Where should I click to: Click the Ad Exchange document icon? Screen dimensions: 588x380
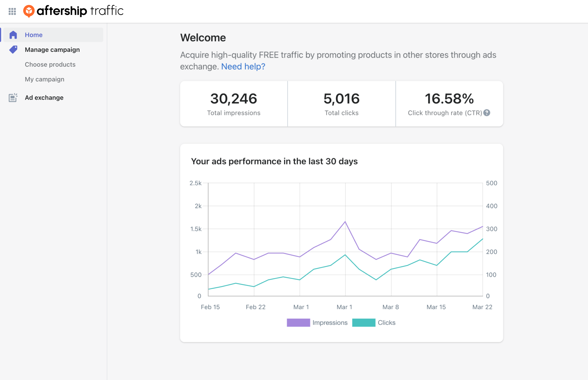pyautogui.click(x=12, y=97)
